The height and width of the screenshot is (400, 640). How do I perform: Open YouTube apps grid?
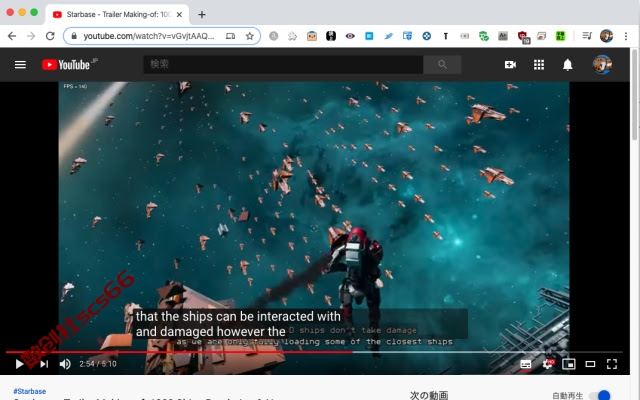(x=539, y=64)
